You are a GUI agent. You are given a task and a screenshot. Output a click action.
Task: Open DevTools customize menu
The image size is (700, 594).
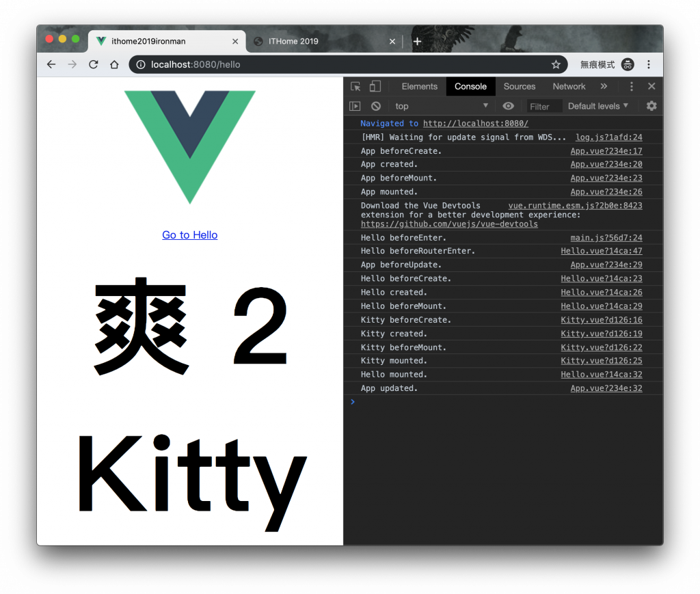point(631,86)
